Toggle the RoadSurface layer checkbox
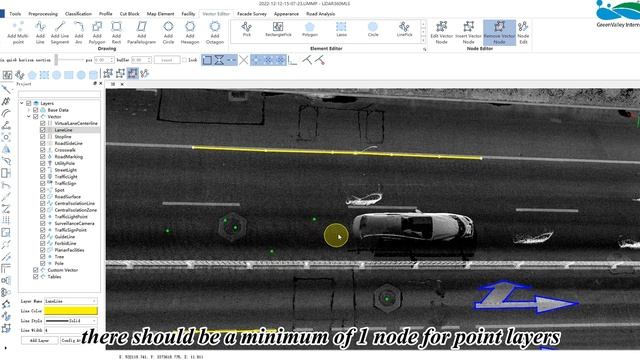This screenshot has width=640, height=360. pyautogui.click(x=42, y=197)
